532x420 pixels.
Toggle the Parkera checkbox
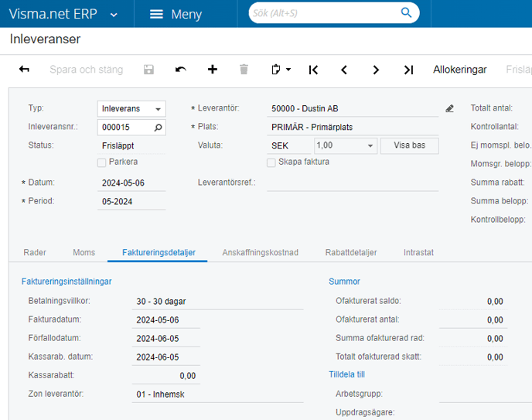(x=101, y=162)
